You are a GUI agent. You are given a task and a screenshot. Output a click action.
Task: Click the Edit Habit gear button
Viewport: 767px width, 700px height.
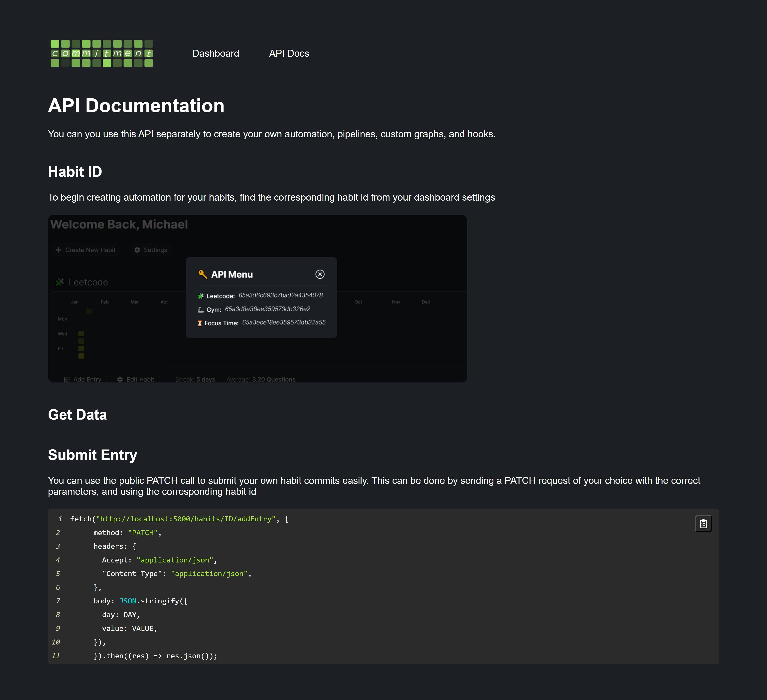[136, 379]
